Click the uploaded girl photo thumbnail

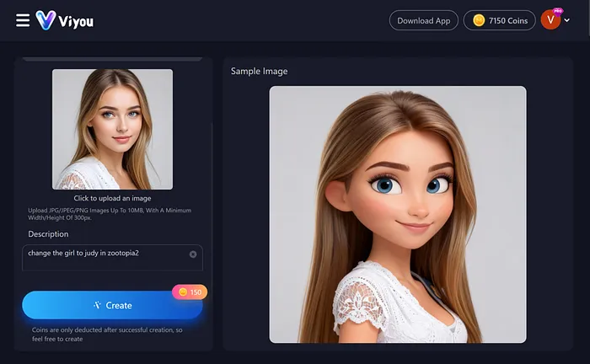(112, 129)
